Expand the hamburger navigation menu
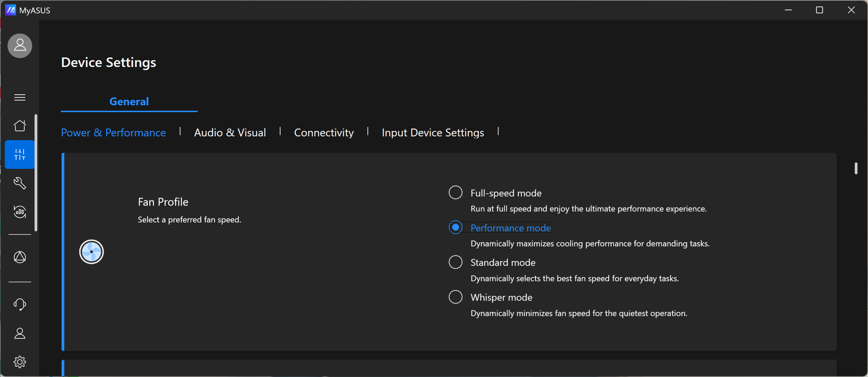This screenshot has height=377, width=868. coord(20,97)
